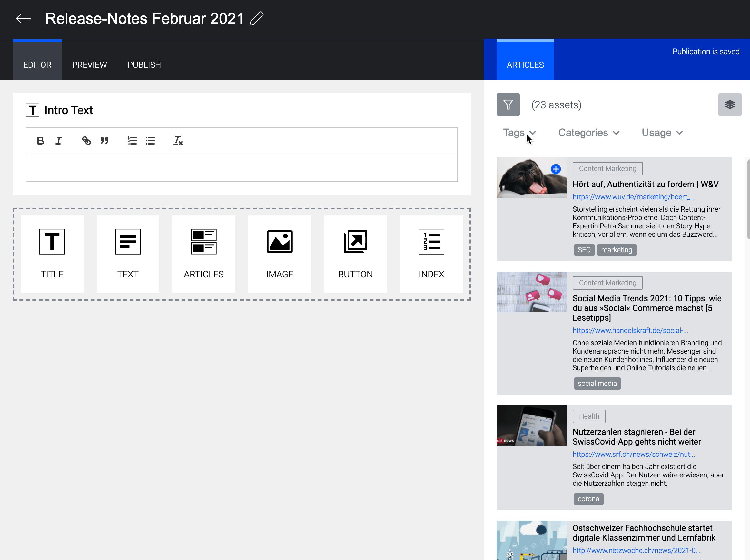This screenshot has width=750, height=560.
Task: Create a numbered list
Action: [x=132, y=140]
